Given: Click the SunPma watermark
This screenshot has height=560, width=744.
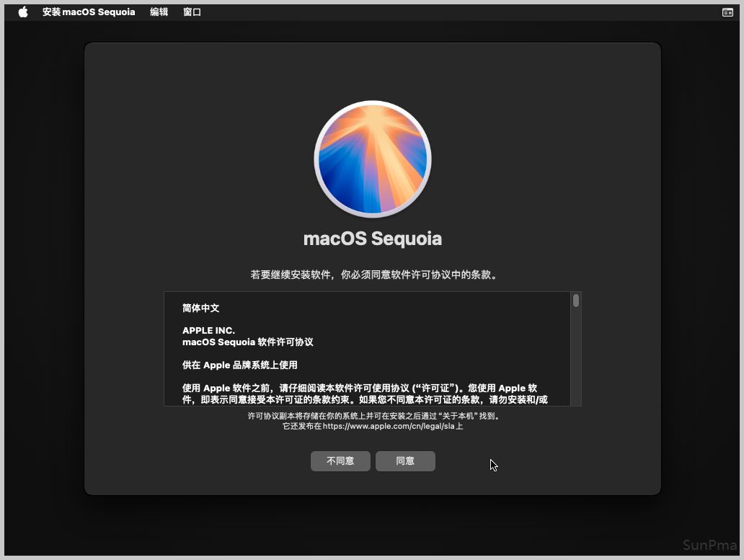Looking at the screenshot, I should point(709,546).
